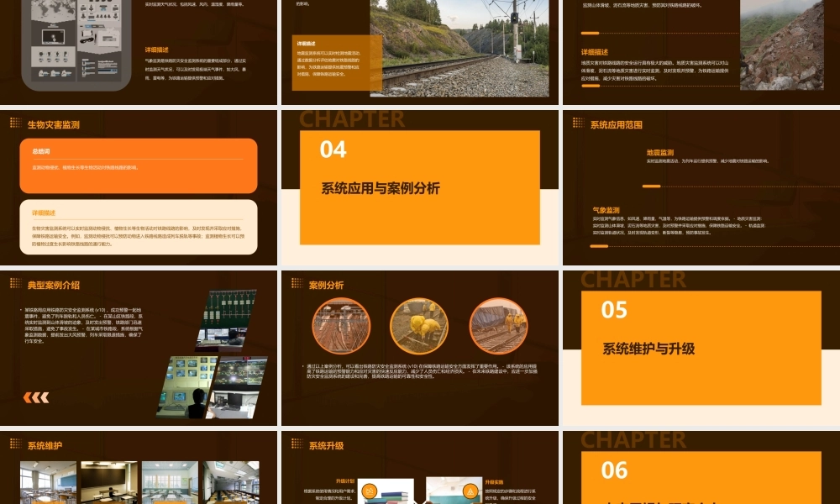Click the third circular photo in 案例分析
This screenshot has height=504, width=840.
[x=498, y=326]
